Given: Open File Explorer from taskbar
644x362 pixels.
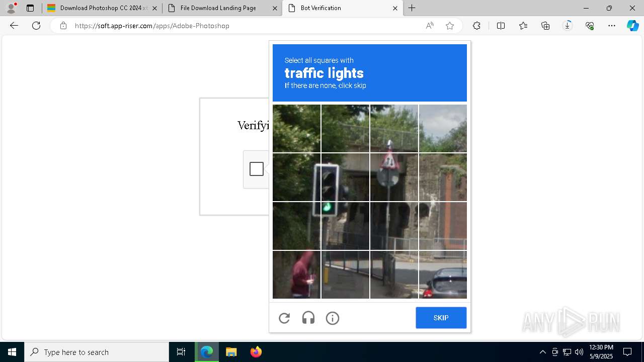Looking at the screenshot, I should click(x=231, y=352).
